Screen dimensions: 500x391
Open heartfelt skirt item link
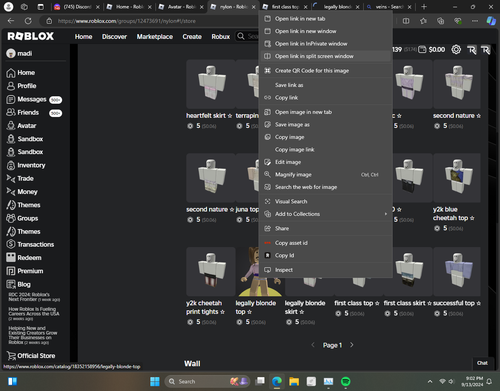(209, 116)
